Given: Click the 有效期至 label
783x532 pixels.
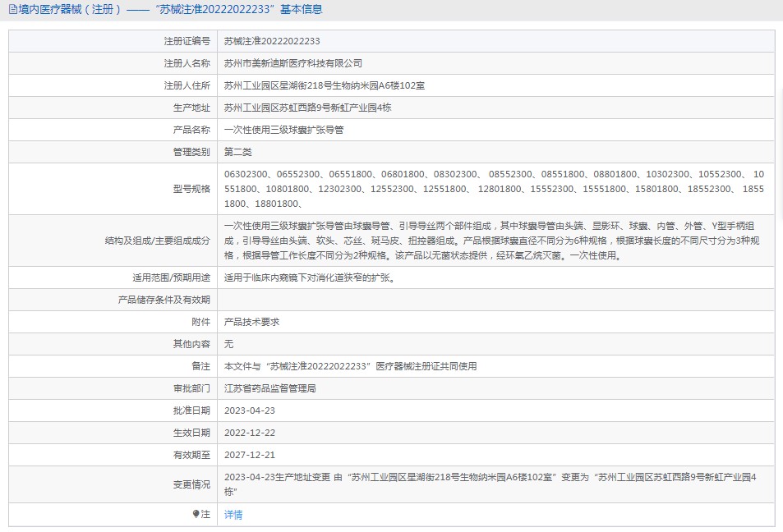Looking at the screenshot, I should coord(191,455).
